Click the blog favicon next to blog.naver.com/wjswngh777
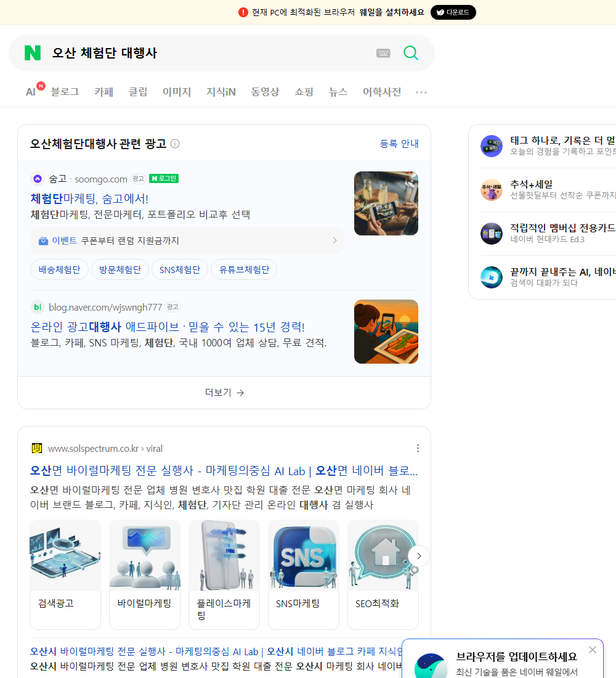616x678 pixels. (38, 307)
